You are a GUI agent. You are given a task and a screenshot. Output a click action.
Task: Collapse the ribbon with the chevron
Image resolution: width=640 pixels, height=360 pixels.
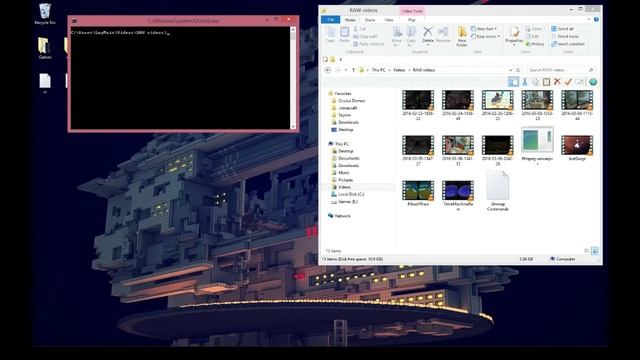click(589, 19)
